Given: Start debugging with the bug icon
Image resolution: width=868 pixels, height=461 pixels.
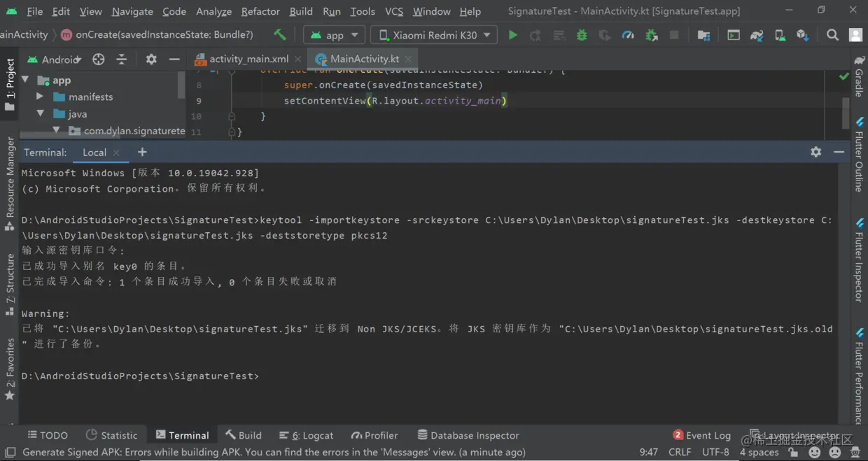Looking at the screenshot, I should tap(582, 35).
